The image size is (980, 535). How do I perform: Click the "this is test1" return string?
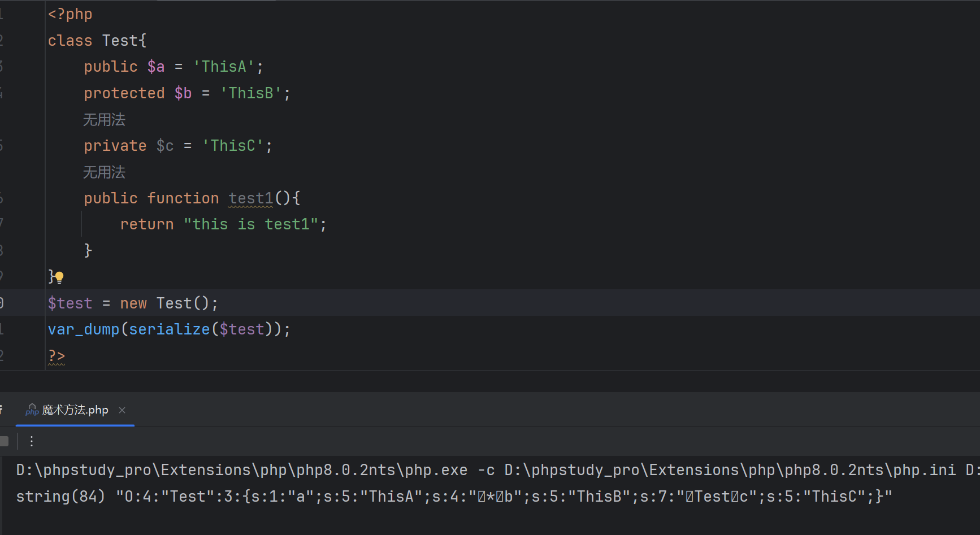click(x=251, y=224)
